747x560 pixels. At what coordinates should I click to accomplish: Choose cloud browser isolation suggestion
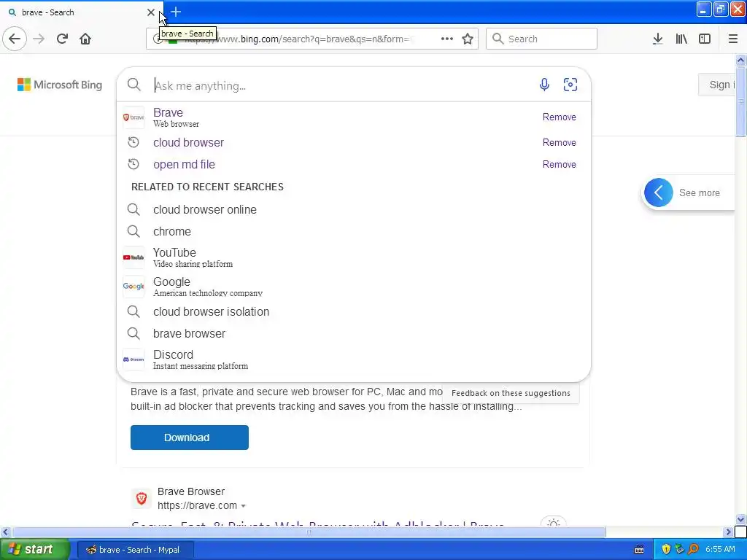click(354, 311)
